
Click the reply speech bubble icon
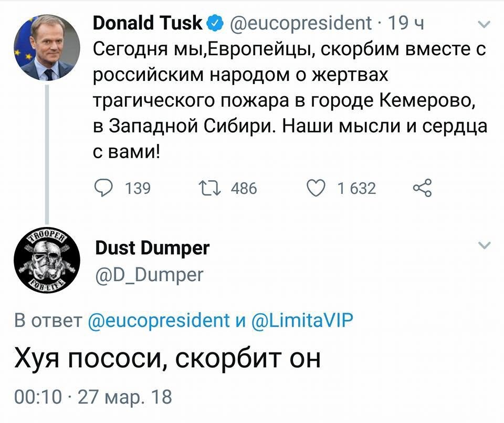pyautogui.click(x=103, y=188)
